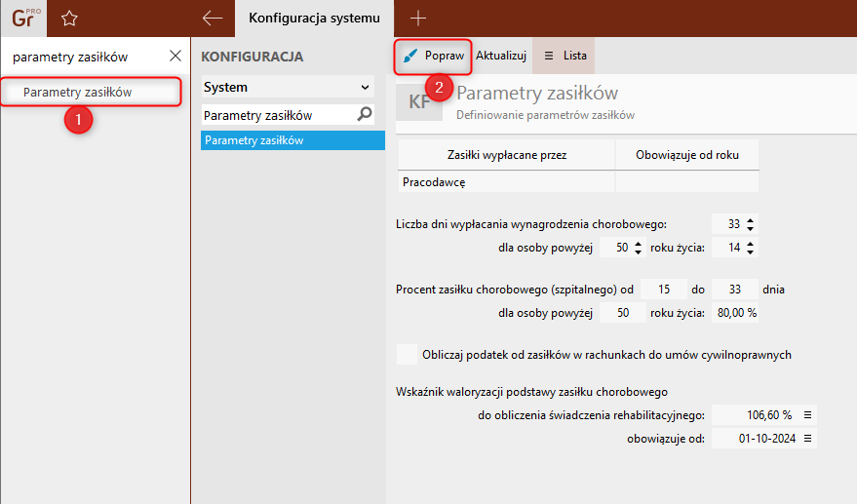
Task: Click hospital benefit age field showing 50
Action: pos(623,313)
